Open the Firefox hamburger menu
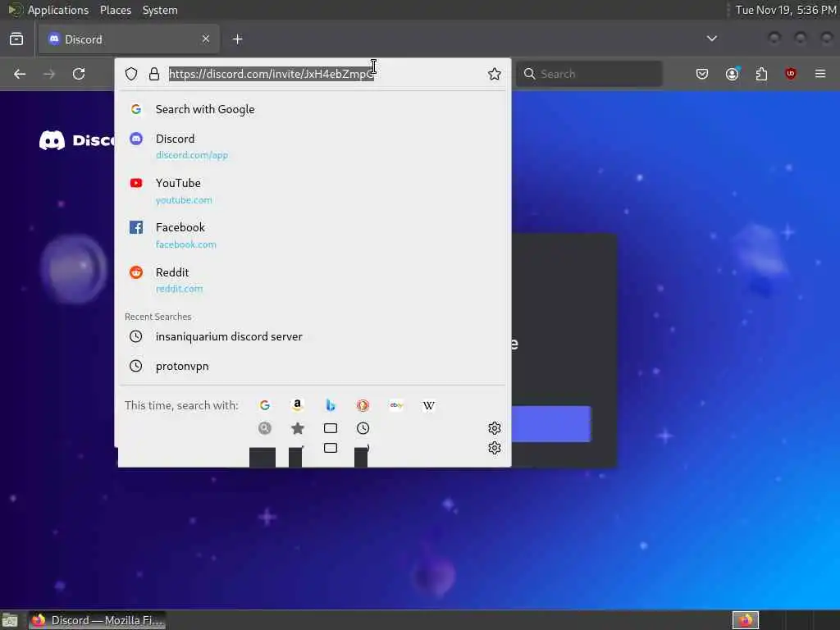840x630 pixels. pyautogui.click(x=820, y=74)
